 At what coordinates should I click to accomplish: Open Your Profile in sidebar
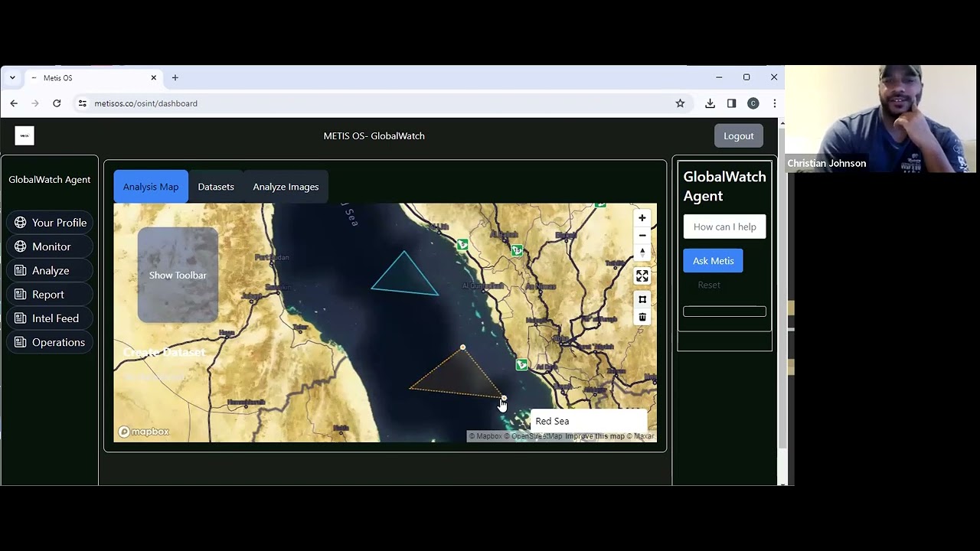(x=50, y=223)
